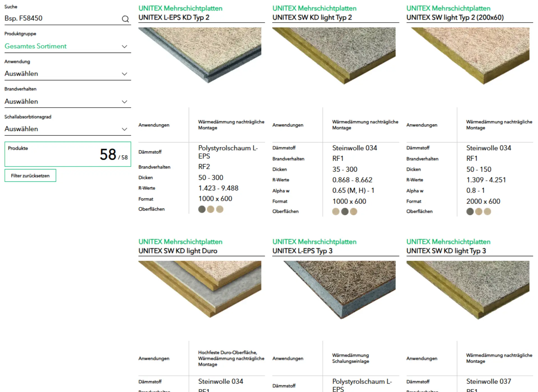The image size is (538, 392).
Task: Click the UNITEX L-EPS Typ 3 product image
Action: (340, 290)
